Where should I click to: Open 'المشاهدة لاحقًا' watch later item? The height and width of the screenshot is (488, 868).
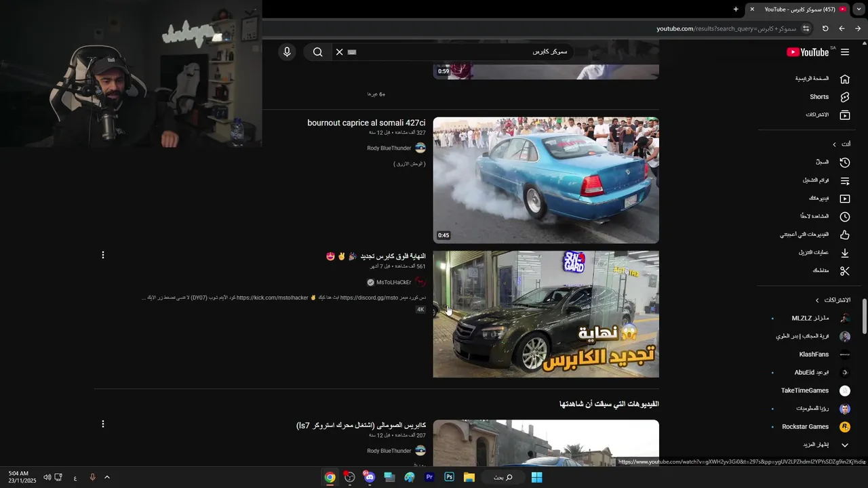coord(814,216)
